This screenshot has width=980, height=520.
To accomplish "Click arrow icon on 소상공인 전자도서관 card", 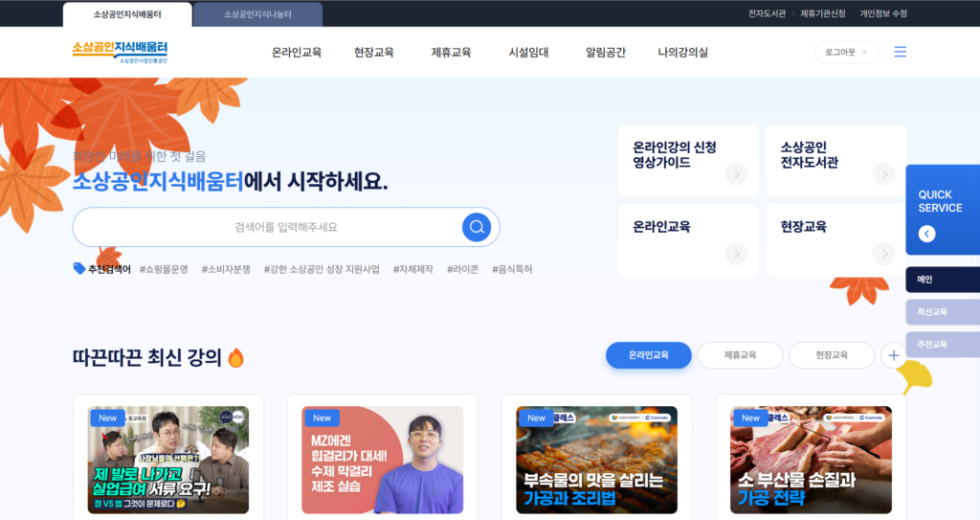I will pos(883,174).
